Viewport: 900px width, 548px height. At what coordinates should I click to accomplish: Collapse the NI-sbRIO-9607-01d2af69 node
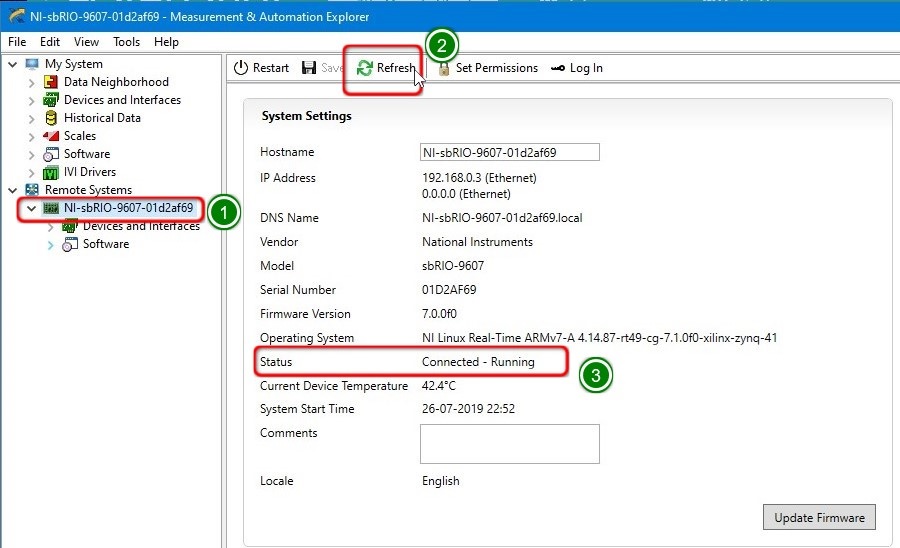click(x=31, y=208)
